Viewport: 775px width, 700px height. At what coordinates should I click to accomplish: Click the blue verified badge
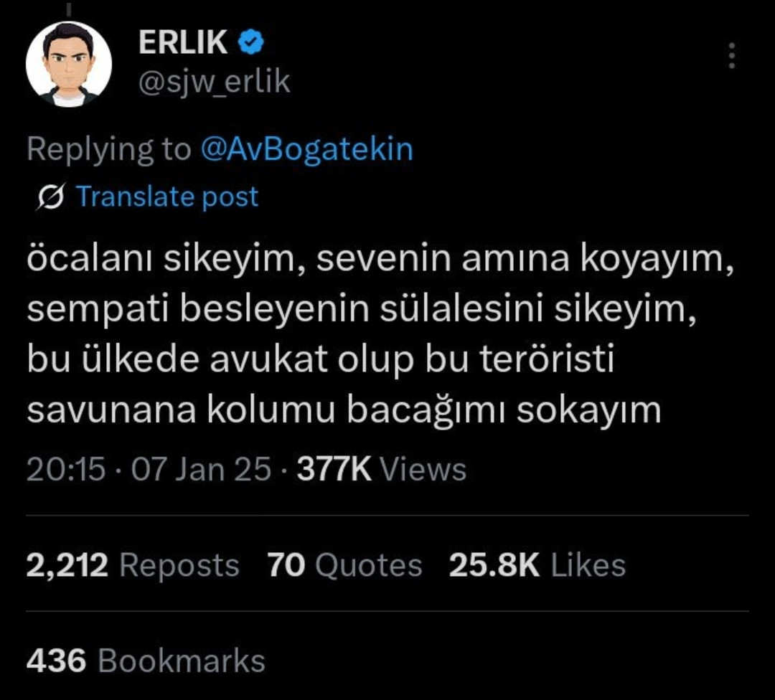(x=251, y=44)
